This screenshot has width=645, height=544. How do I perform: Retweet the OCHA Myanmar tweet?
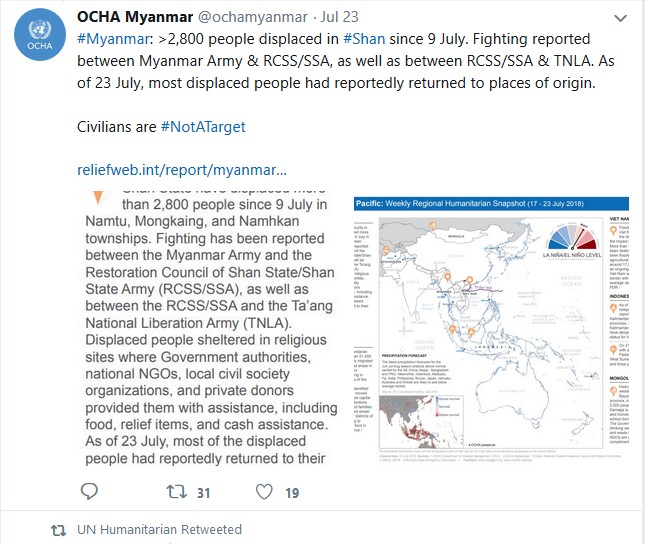tap(176, 491)
